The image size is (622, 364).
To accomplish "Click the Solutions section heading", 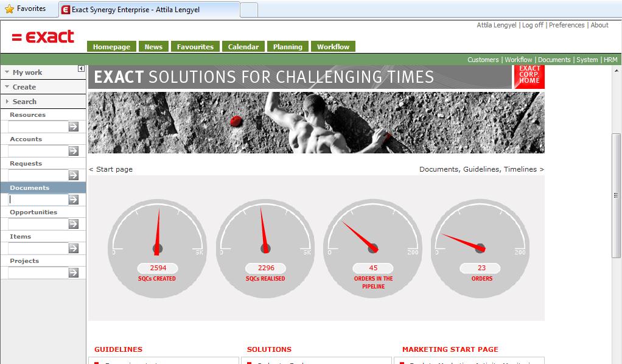I will coord(269,349).
